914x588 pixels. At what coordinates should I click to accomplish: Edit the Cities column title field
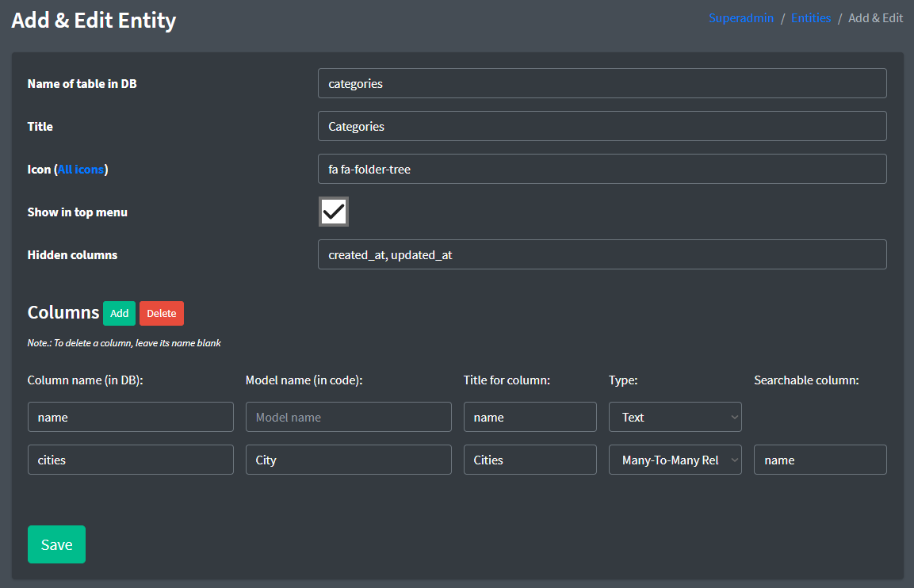[x=530, y=460]
